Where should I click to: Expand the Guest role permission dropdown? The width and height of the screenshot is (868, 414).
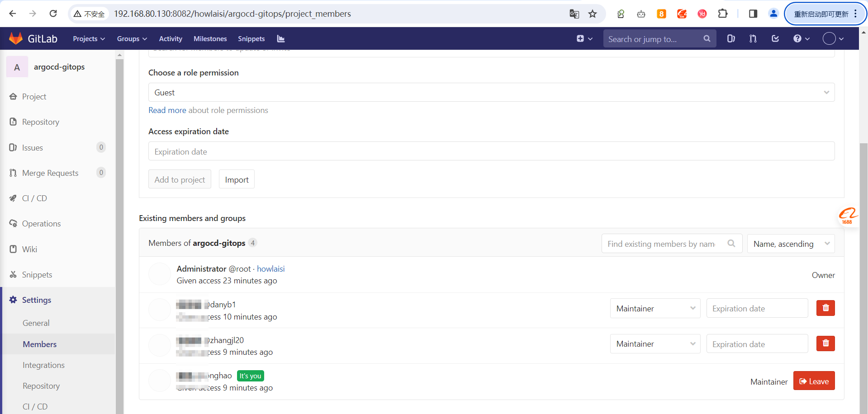[491, 93]
